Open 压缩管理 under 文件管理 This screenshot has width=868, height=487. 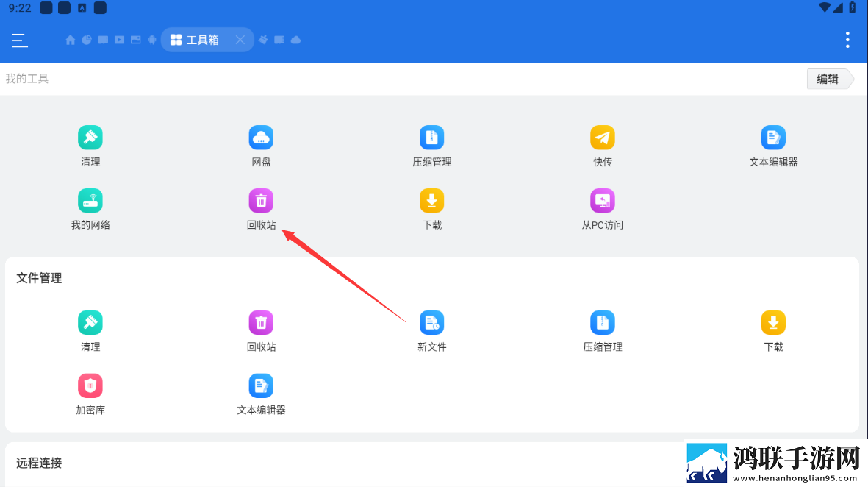603,331
